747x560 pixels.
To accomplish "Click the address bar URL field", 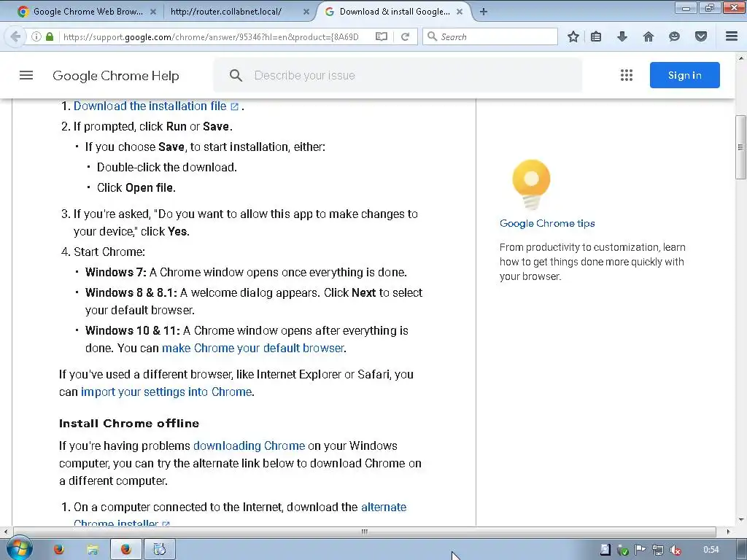I will coord(212,36).
